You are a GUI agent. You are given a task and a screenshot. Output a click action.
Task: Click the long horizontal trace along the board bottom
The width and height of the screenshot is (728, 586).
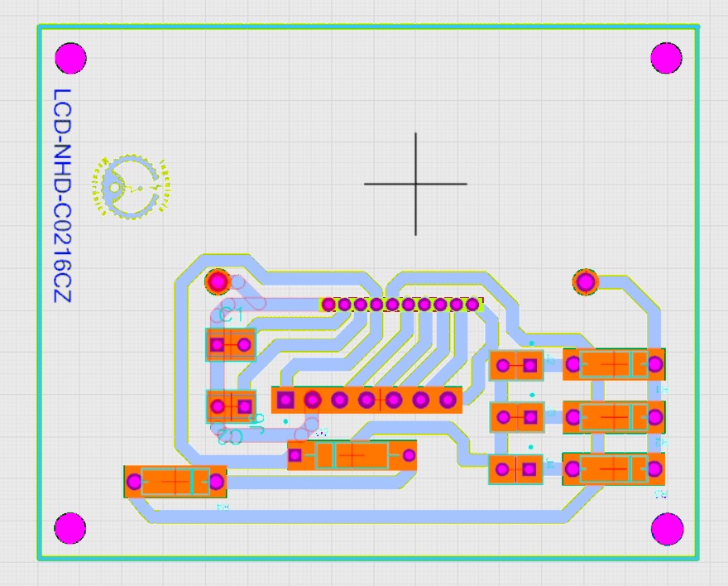[356, 516]
